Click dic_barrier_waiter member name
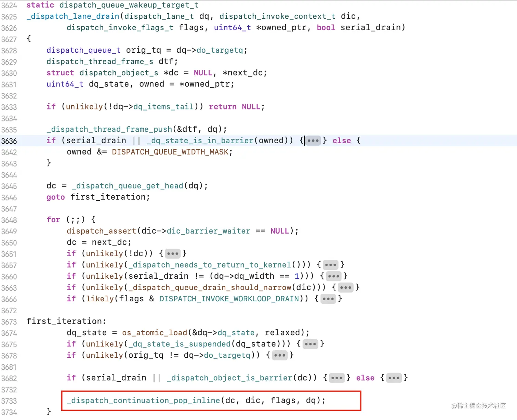The height and width of the screenshot is (420, 517). tap(208, 231)
